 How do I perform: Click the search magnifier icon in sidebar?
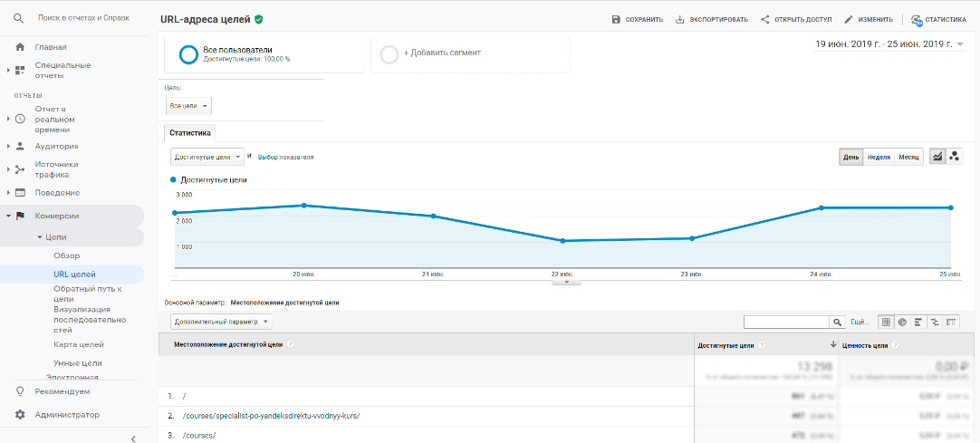[19, 19]
